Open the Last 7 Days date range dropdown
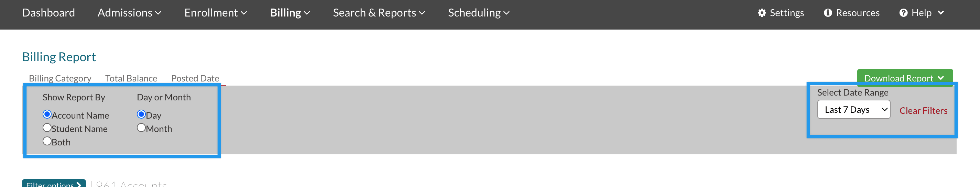The image size is (980, 187). click(853, 109)
